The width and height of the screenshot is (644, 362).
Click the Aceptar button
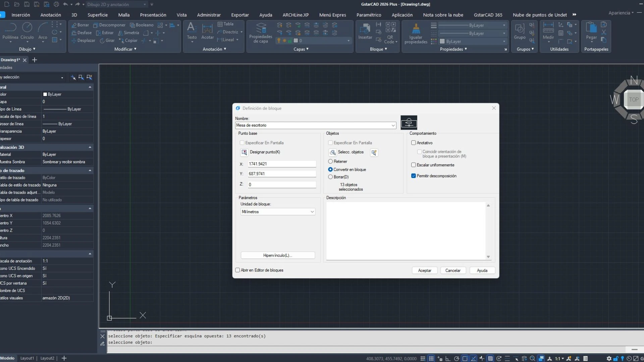tap(424, 270)
